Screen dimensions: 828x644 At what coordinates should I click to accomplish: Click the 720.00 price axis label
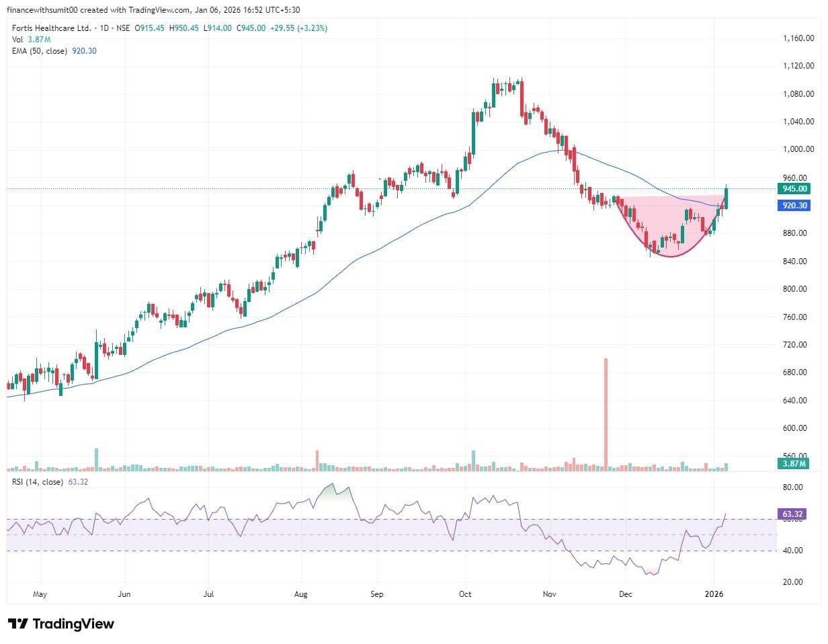(796, 345)
